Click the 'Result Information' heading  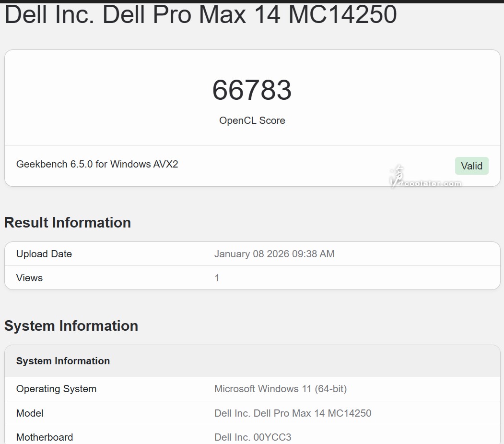[68, 223]
